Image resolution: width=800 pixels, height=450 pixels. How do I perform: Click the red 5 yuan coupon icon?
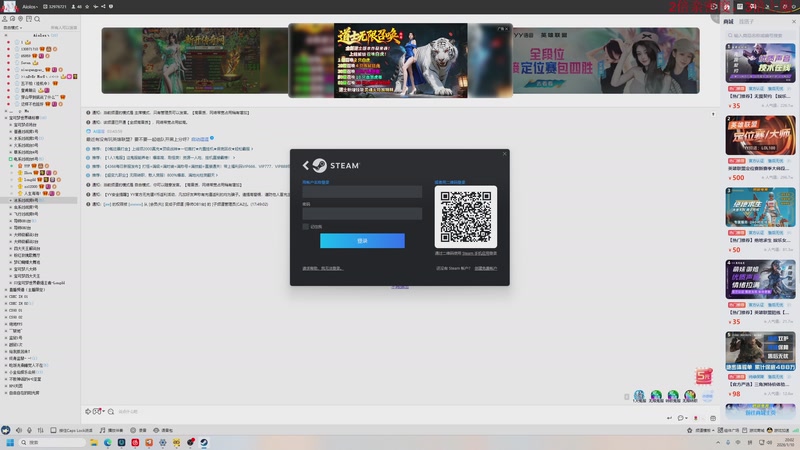[x=704, y=376]
